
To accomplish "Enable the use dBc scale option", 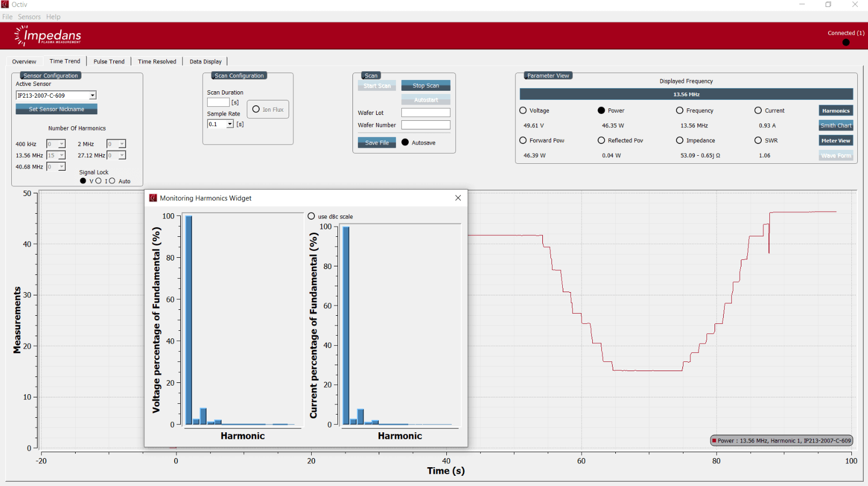I will click(311, 216).
